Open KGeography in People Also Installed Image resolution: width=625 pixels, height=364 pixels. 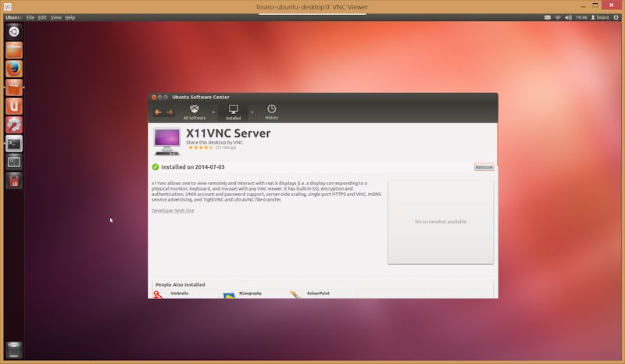pyautogui.click(x=250, y=294)
